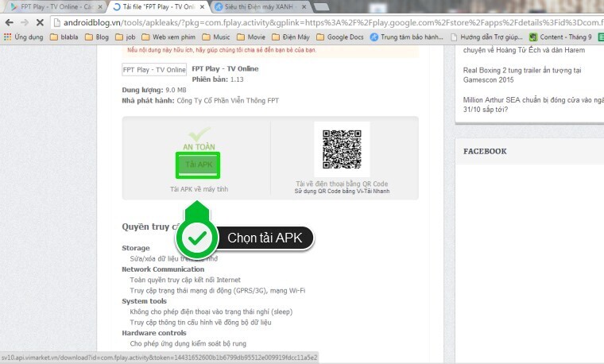Click 'Không cho phép điện thoại vào trạng thái nghỉ' line
The height and width of the screenshot is (364, 604).
click(x=211, y=312)
